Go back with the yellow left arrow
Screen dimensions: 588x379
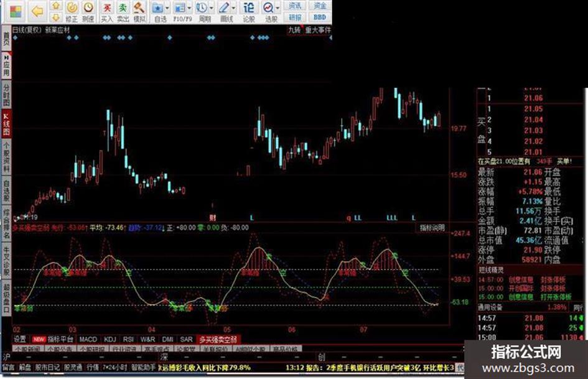coord(37,12)
